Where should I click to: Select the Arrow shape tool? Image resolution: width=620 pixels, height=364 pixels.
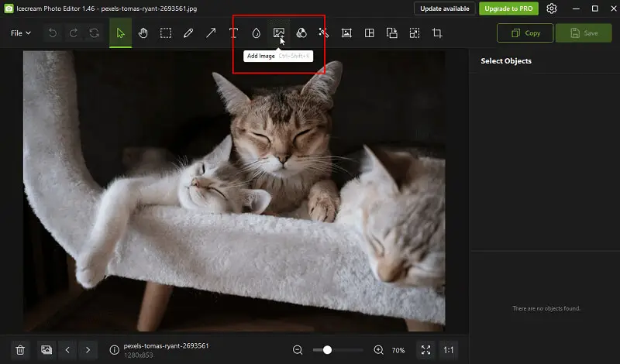(211, 33)
